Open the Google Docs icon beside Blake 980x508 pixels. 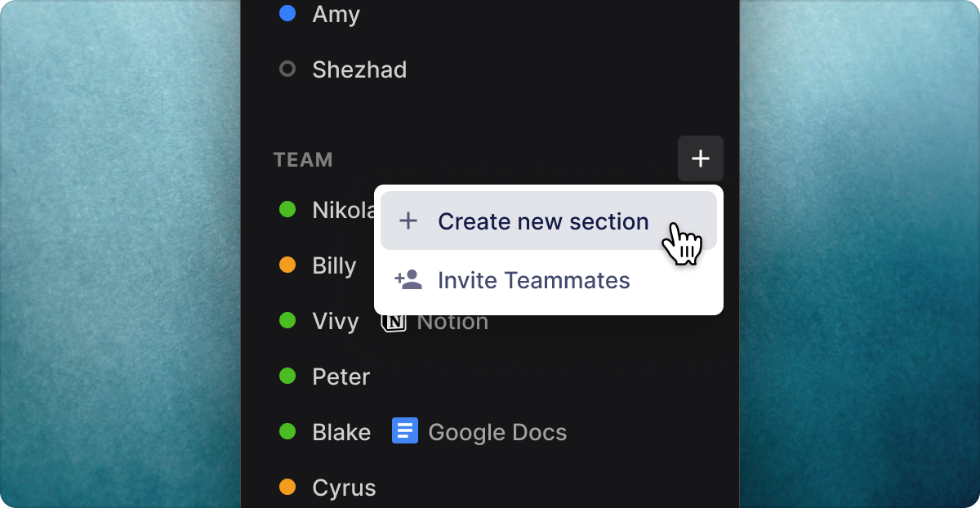[x=405, y=430]
